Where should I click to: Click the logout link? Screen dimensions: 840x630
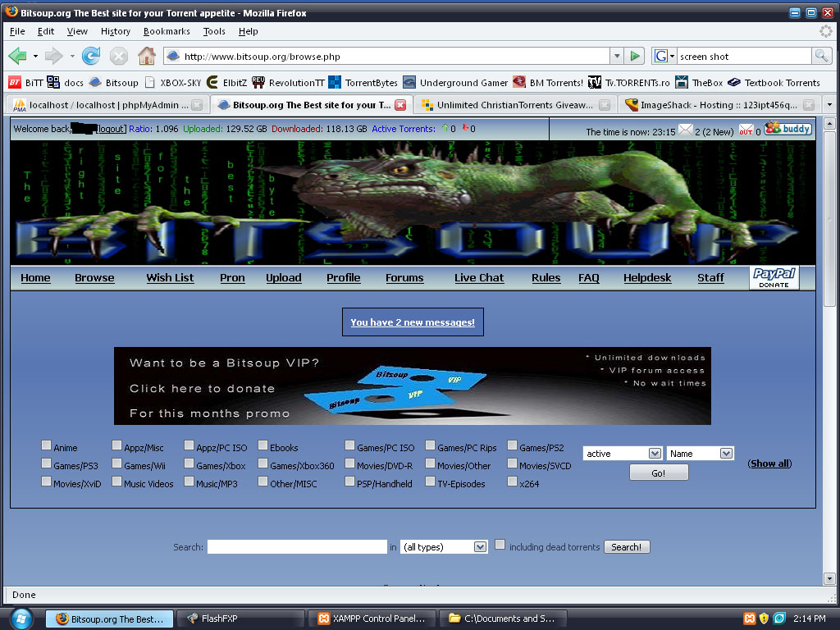pos(111,129)
